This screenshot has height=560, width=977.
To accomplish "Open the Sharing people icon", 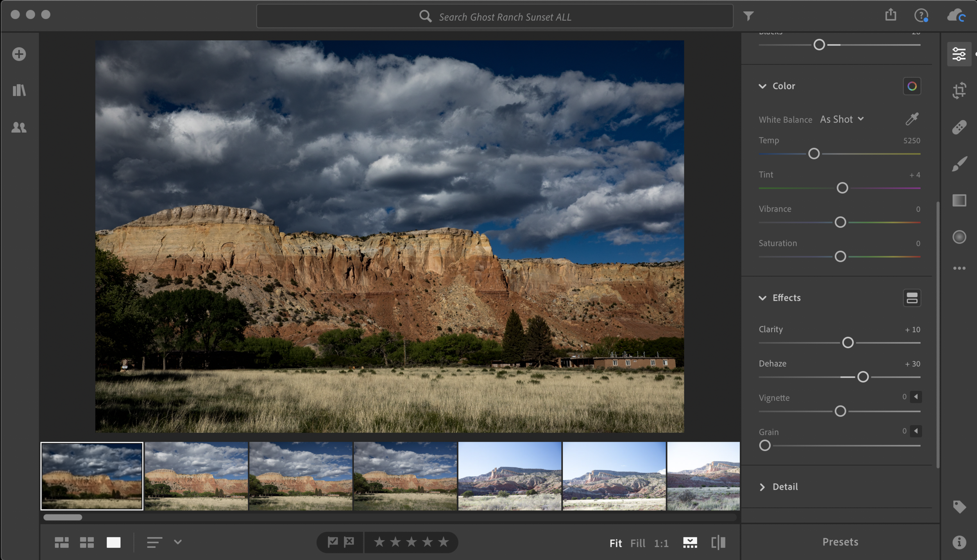I will 19,127.
